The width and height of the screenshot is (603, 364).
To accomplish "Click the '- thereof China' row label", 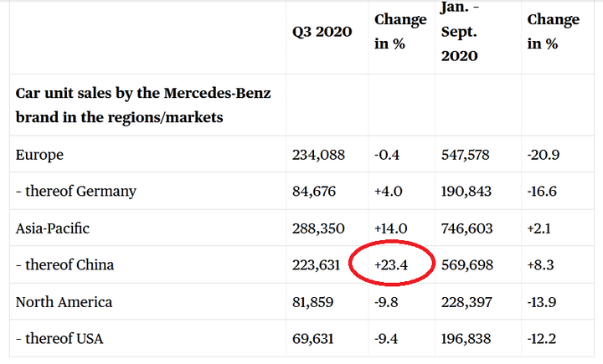I will pyautogui.click(x=65, y=264).
